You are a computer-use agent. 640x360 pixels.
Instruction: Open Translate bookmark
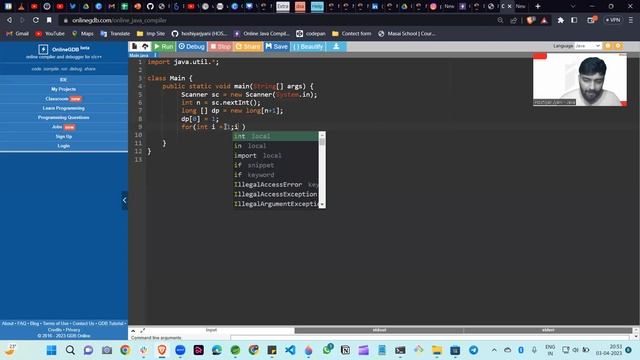[115, 33]
